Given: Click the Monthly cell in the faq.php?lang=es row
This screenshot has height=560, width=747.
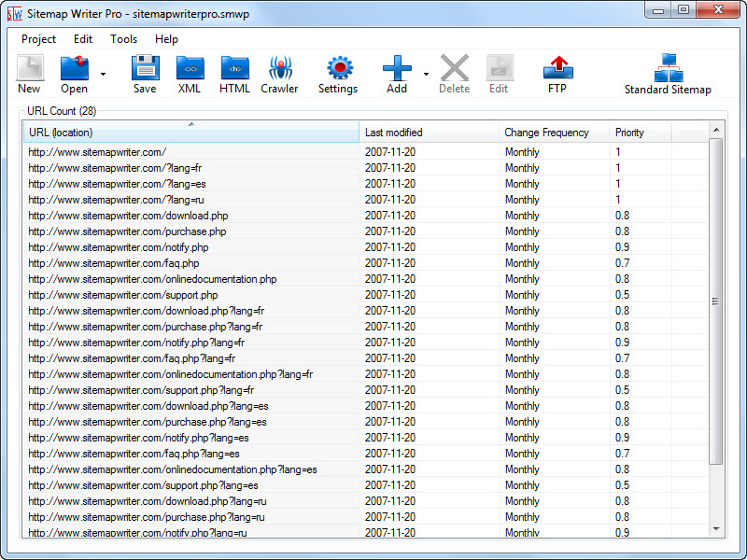Looking at the screenshot, I should (522, 454).
